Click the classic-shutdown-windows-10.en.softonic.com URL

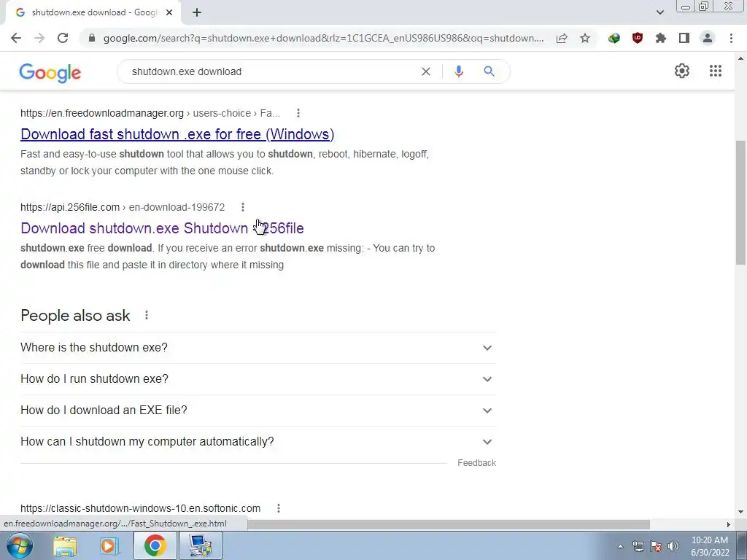[x=141, y=508]
